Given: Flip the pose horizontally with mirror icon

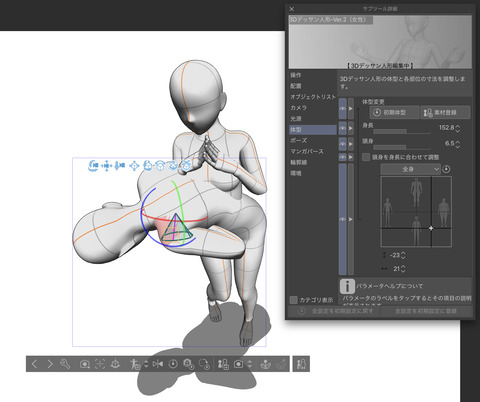Looking at the screenshot, I should click(158, 364).
